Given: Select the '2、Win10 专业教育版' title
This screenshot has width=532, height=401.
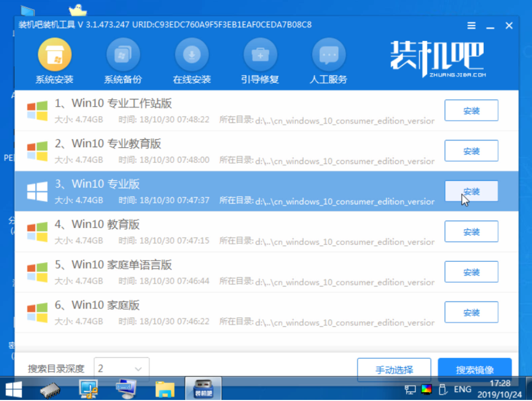Looking at the screenshot, I should (108, 143).
